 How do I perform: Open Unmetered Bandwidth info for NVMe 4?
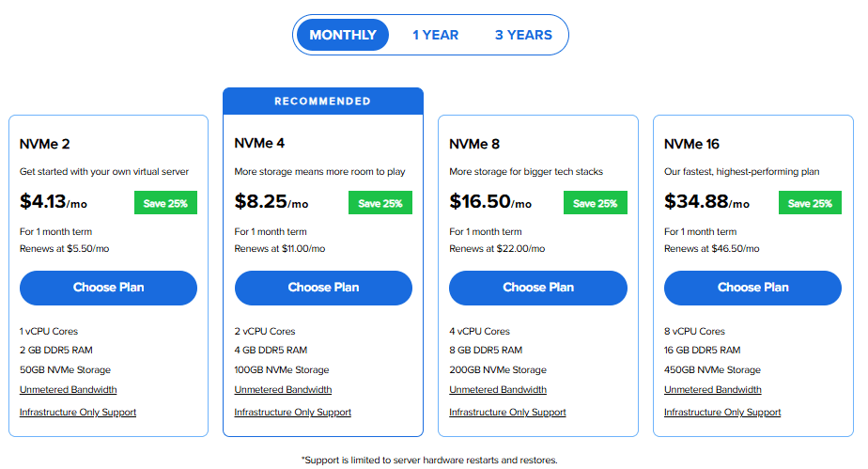(283, 390)
